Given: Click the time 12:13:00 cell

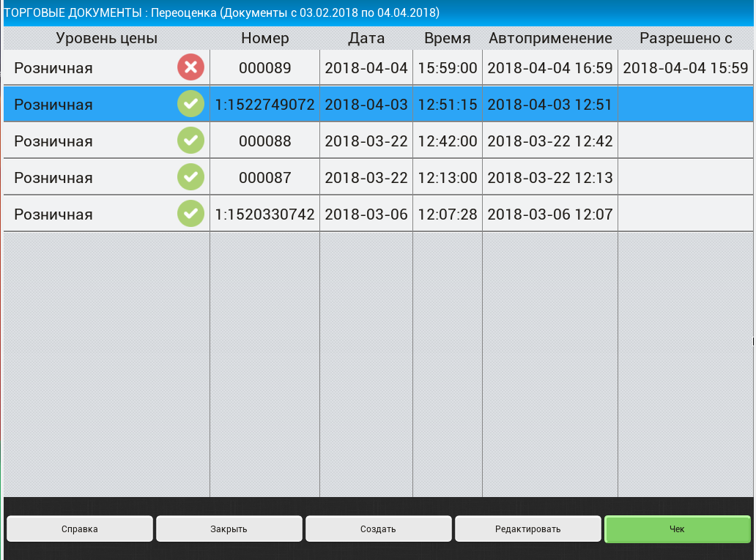Looking at the screenshot, I should (448, 178).
